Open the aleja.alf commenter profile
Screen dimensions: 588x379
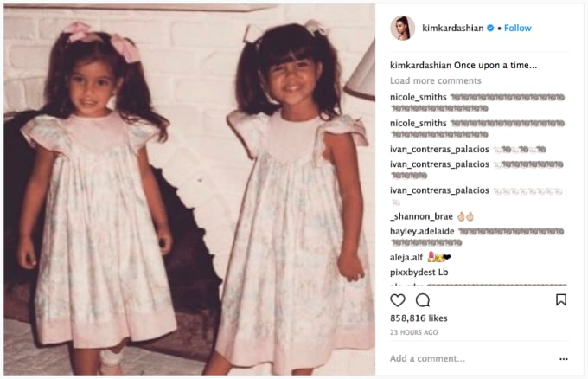(x=406, y=257)
